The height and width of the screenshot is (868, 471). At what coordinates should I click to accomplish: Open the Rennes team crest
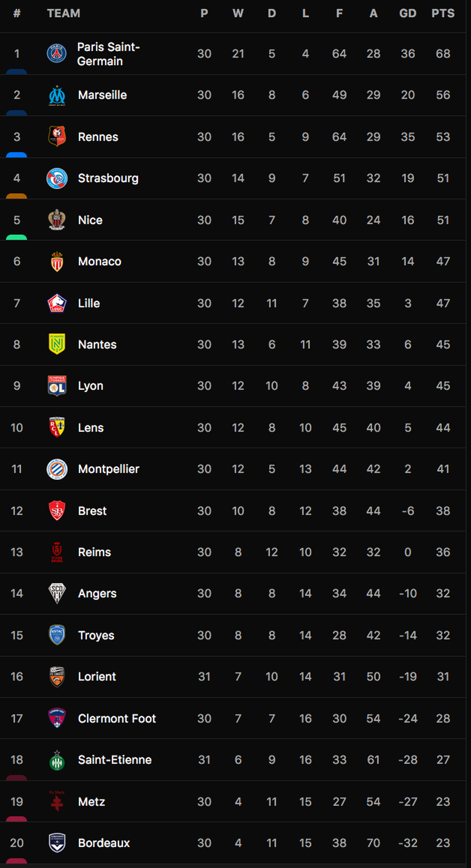click(57, 137)
